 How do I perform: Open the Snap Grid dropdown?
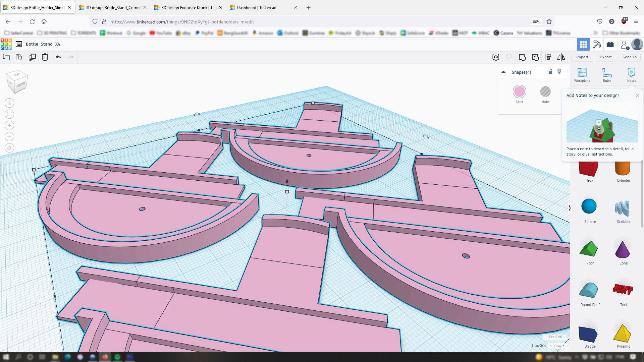point(557,346)
